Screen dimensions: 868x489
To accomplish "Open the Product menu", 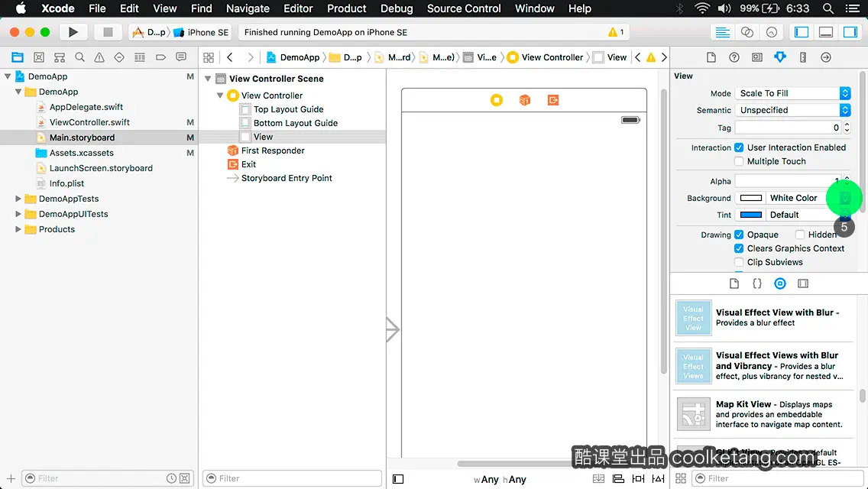I will 347,8.
